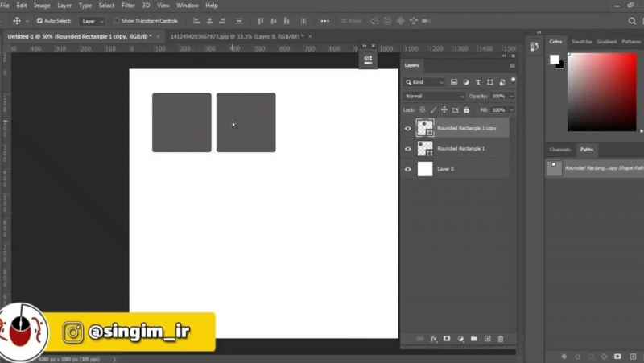This screenshot has width=644, height=363.
Task: Enable Show Transform Controls checkbox
Action: pos(117,21)
